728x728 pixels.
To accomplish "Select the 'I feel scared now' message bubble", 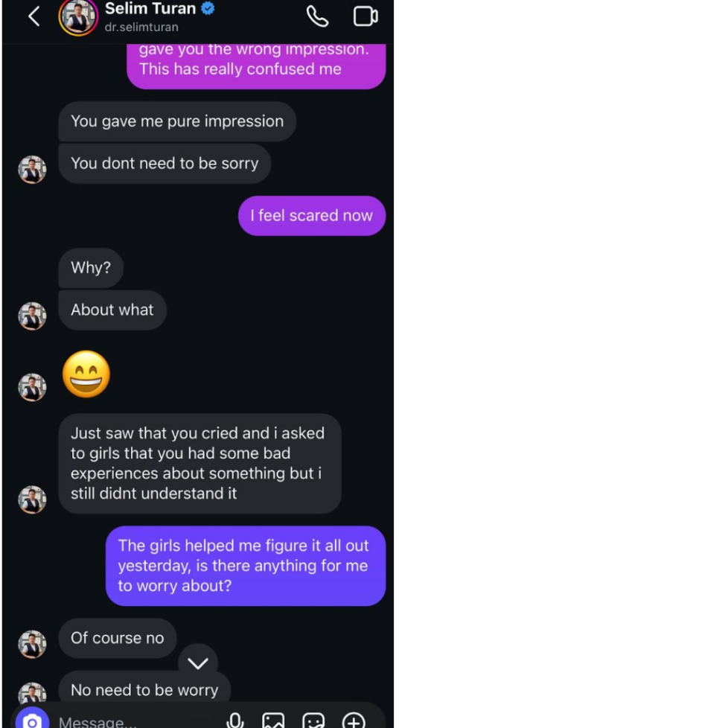I will (x=311, y=216).
